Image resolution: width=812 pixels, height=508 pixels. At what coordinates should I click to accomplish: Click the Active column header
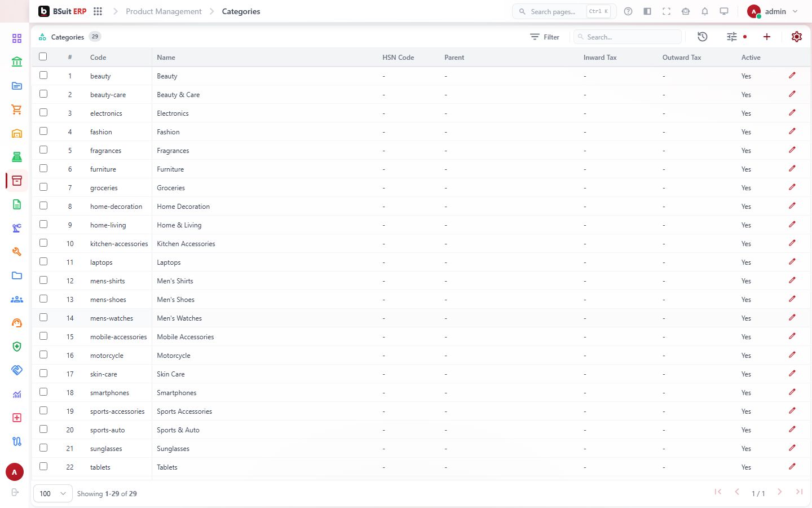point(751,58)
